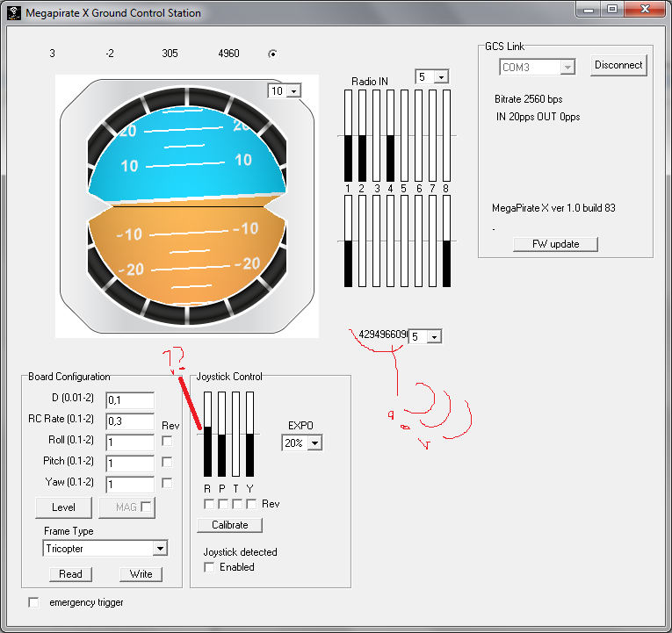
Task: Click Write to save board configuration
Action: [x=141, y=574]
